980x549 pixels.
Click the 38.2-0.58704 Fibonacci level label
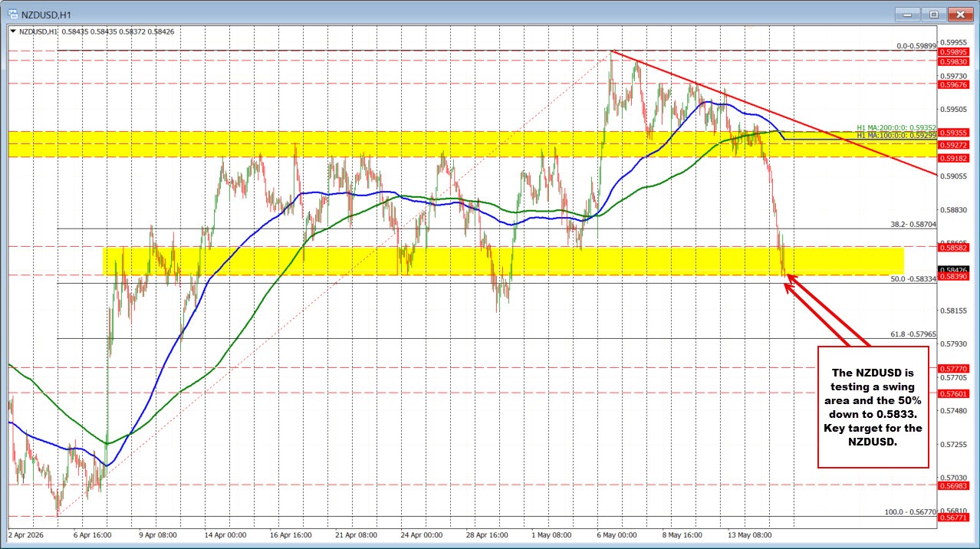[x=914, y=225]
